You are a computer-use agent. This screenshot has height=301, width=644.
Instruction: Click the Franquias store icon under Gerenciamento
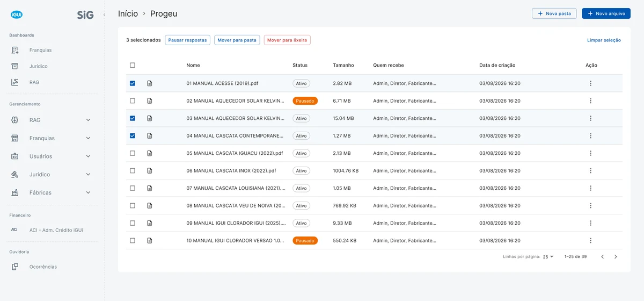[15, 138]
